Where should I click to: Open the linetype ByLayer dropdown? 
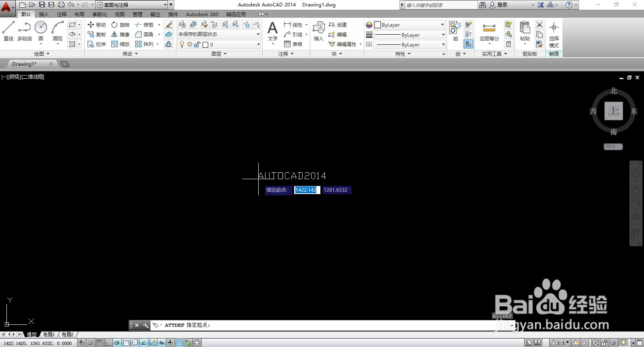[410, 44]
